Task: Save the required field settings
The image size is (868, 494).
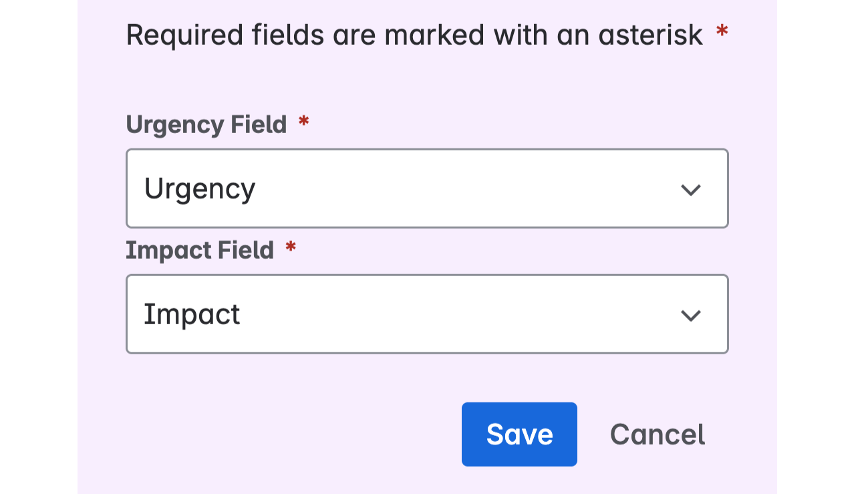Action: pyautogui.click(x=519, y=434)
